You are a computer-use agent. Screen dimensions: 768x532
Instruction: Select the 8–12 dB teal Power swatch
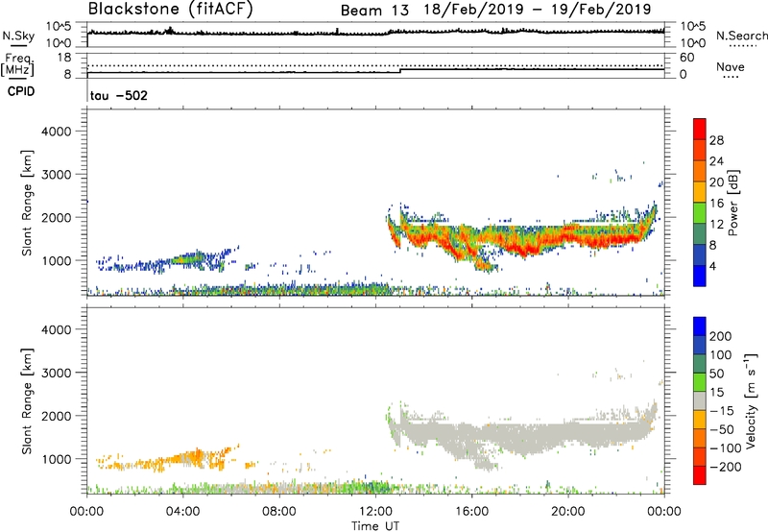click(x=700, y=234)
